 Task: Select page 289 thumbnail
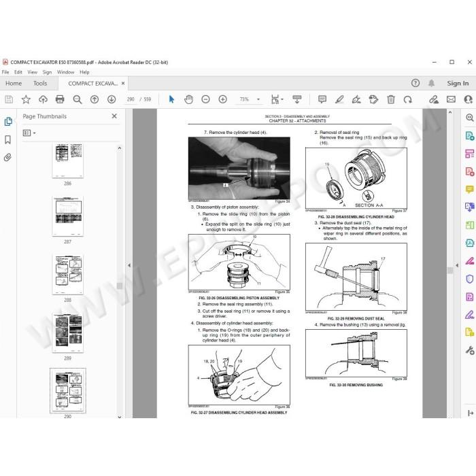coord(68,333)
